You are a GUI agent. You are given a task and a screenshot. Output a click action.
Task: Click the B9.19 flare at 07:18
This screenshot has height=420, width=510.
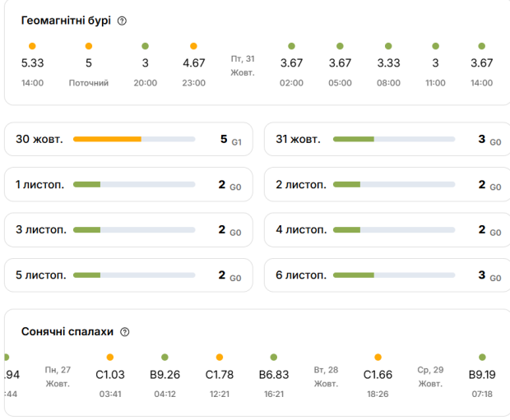click(x=482, y=376)
